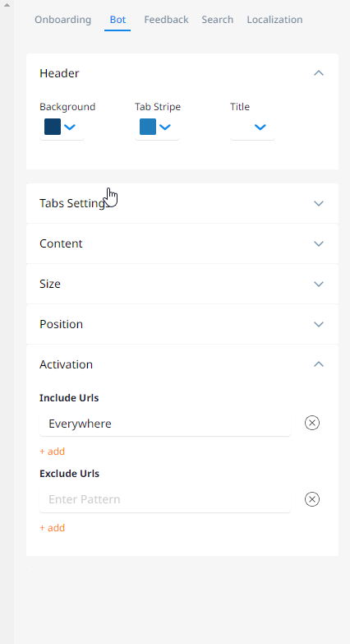This screenshot has width=350, height=644.
Task: Switch to the Feedback tab
Action: pyautogui.click(x=166, y=19)
